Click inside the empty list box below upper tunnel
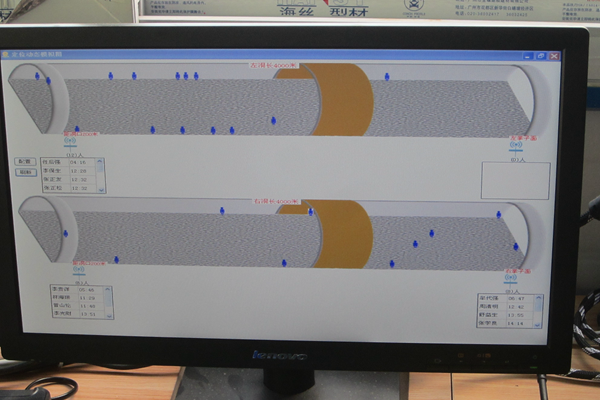Viewport: 600px width, 400px height. tap(514, 180)
